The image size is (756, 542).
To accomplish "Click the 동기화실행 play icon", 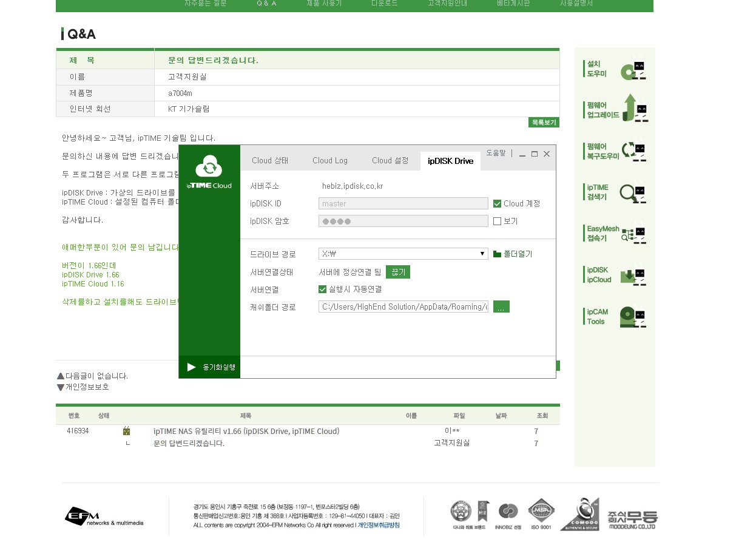I will pos(192,367).
